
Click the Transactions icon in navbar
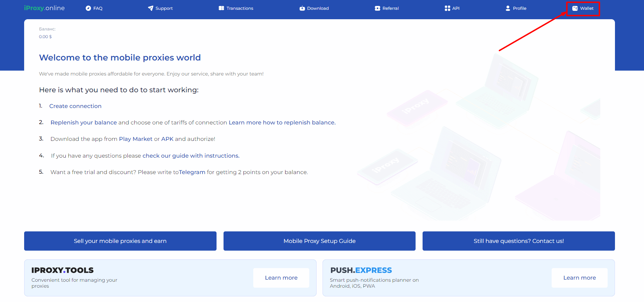click(x=221, y=8)
